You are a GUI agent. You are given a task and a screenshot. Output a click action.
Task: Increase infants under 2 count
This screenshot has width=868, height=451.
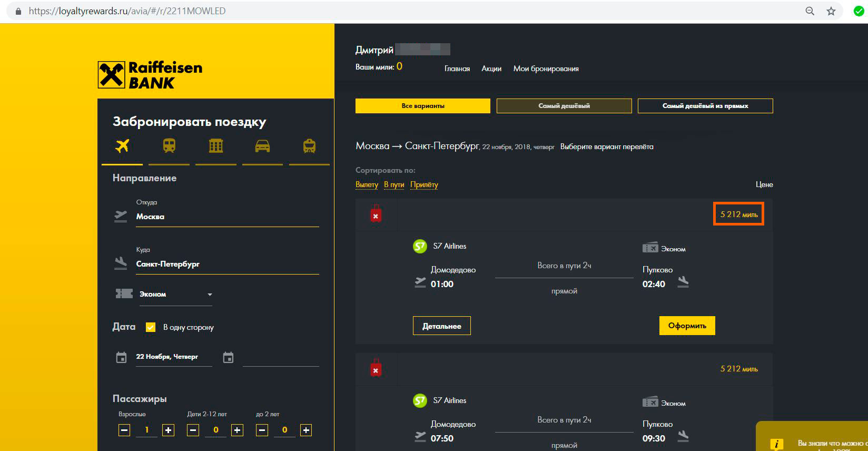tap(305, 430)
